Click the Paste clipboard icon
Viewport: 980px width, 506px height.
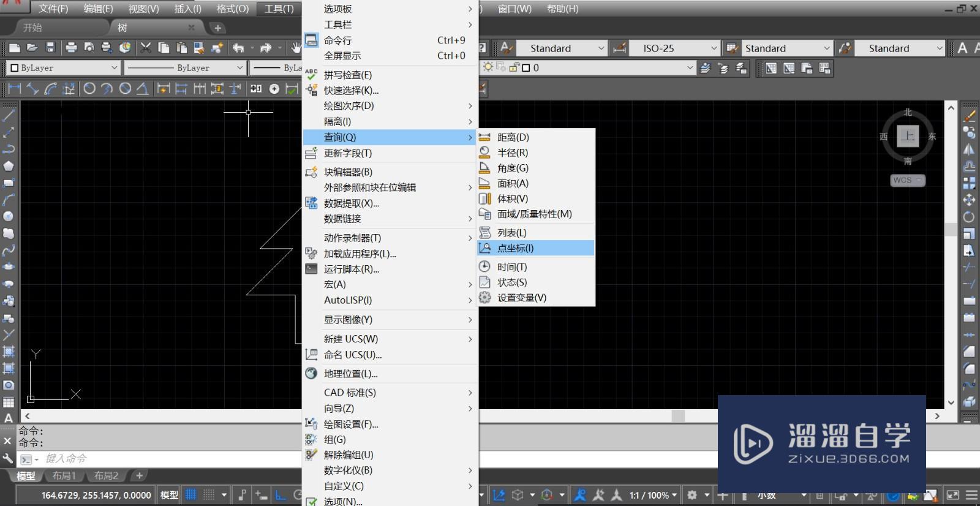pyautogui.click(x=181, y=48)
